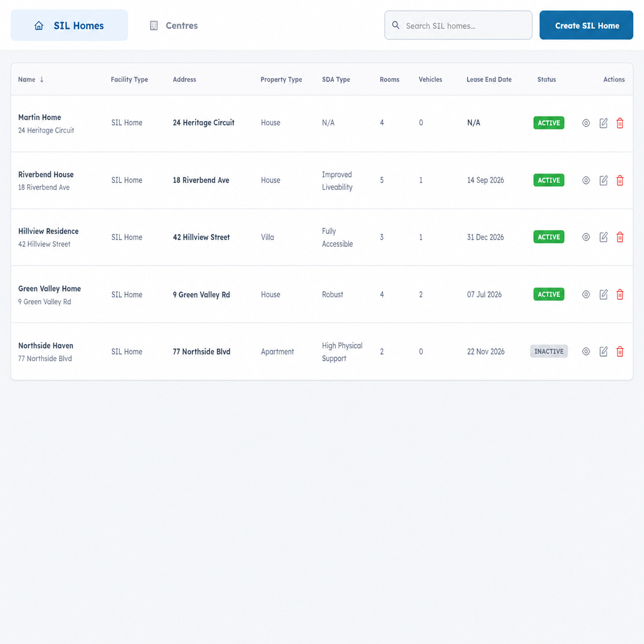Click the 42 Hillview Street address cell
644x644 pixels.
click(x=201, y=237)
